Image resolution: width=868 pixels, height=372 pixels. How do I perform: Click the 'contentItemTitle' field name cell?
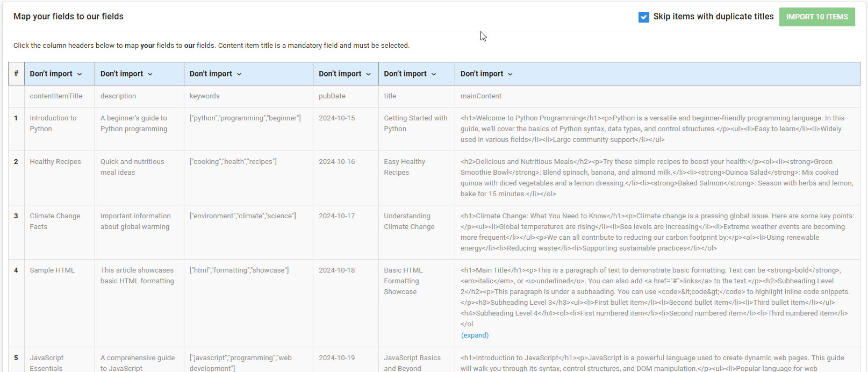pos(60,96)
